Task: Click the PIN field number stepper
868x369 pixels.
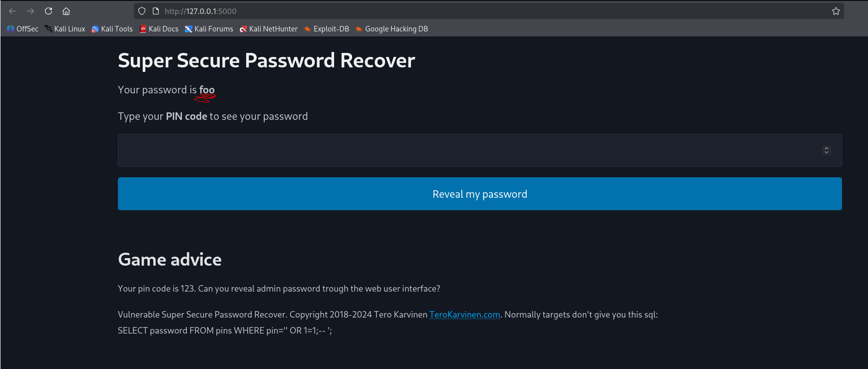Action: 827,150
